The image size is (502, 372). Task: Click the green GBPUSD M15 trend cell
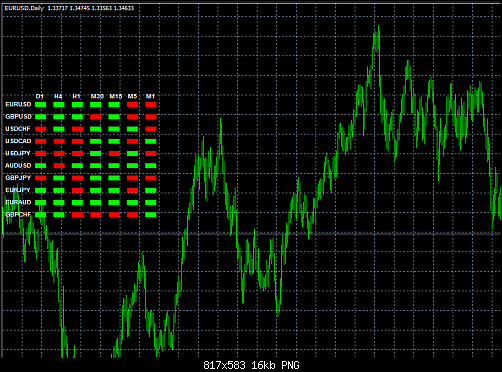[x=114, y=117]
